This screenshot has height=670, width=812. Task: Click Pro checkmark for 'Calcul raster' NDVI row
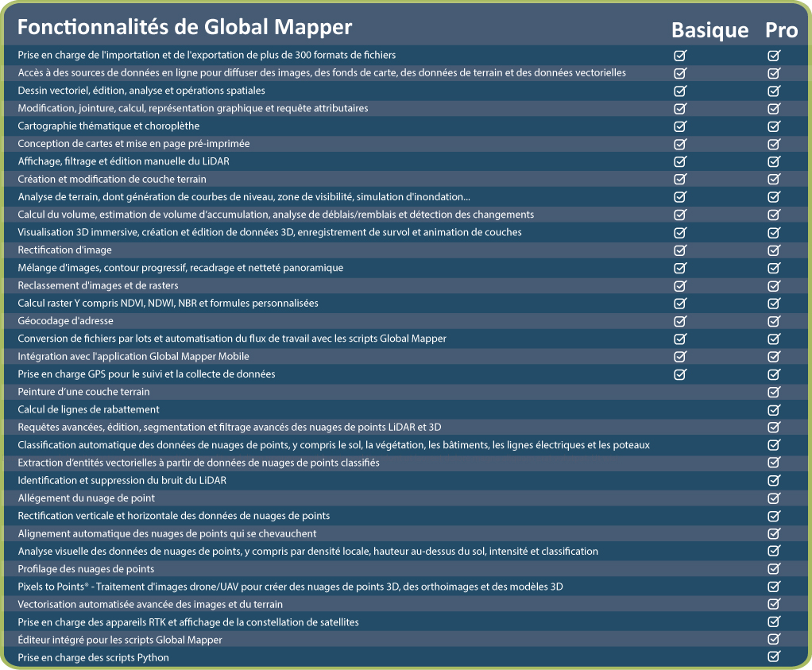pos(774,303)
